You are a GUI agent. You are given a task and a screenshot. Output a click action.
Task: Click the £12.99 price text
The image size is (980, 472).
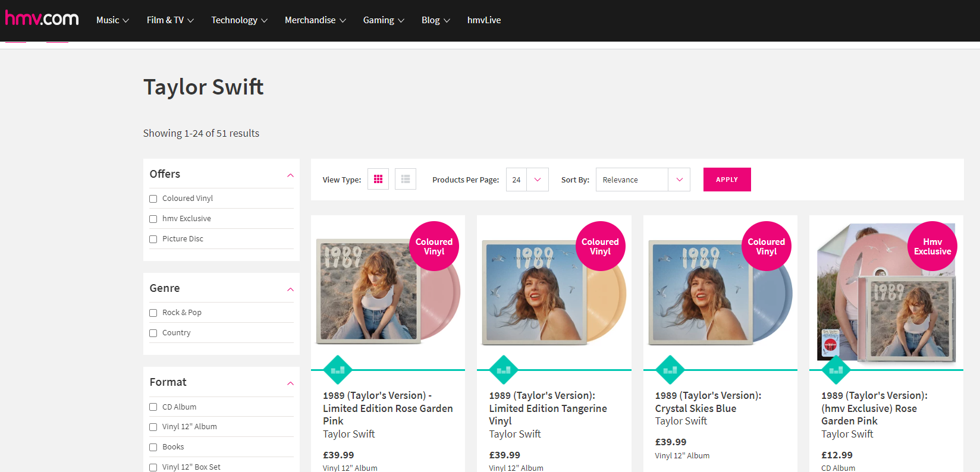tap(837, 455)
